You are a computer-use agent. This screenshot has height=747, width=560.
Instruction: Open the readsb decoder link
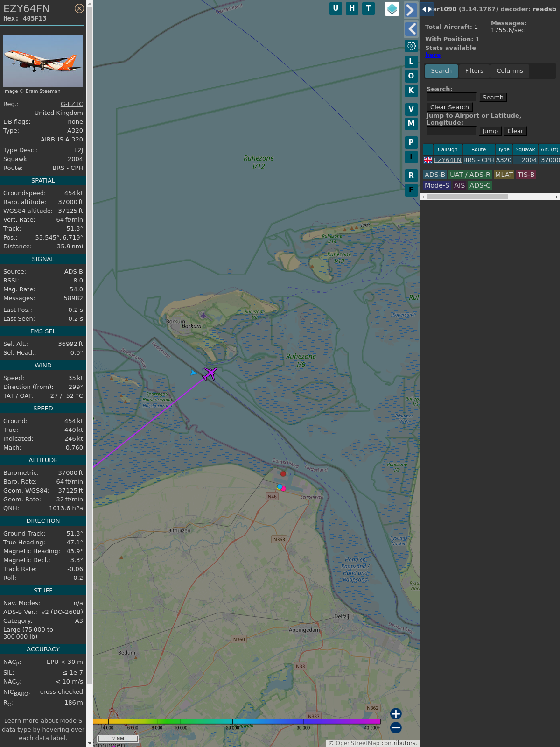point(544,9)
